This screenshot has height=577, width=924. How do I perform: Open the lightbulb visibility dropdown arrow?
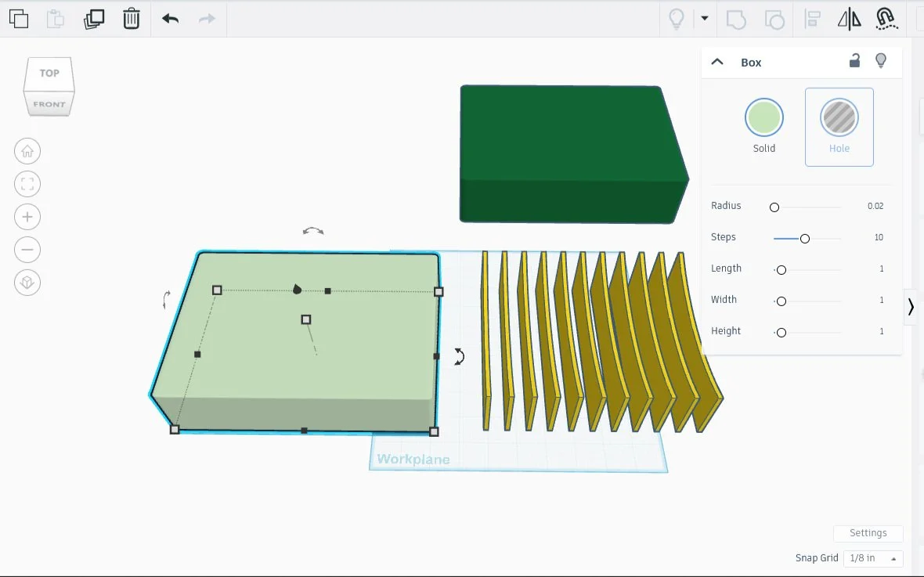pyautogui.click(x=704, y=18)
